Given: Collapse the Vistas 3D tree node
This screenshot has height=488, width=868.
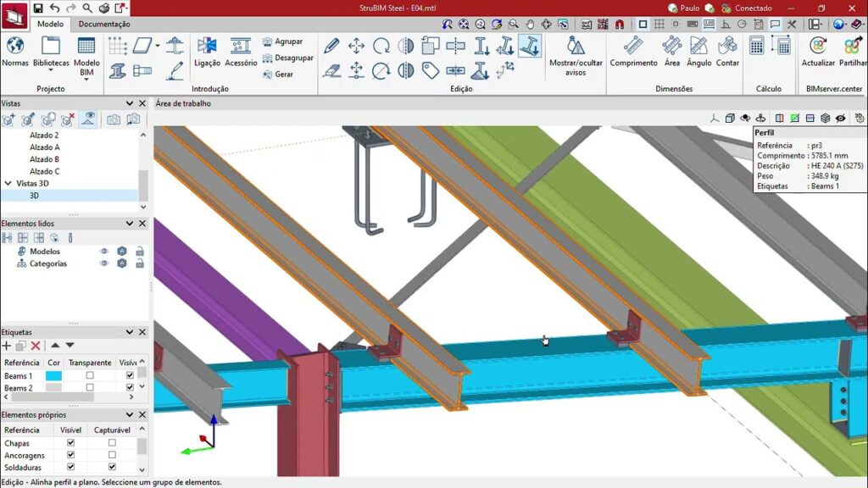Looking at the screenshot, I should click(8, 183).
